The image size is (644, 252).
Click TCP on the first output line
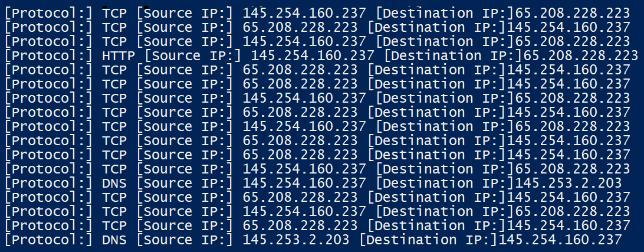(114, 14)
